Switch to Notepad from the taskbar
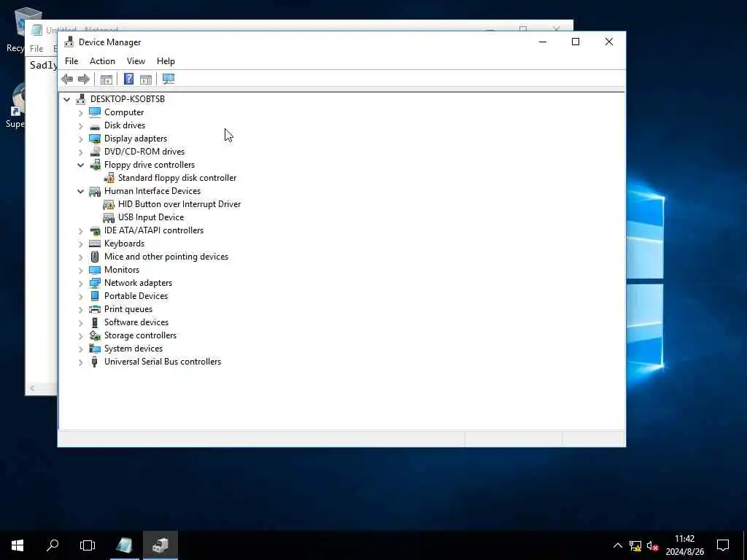The height and width of the screenshot is (560, 747). point(124,545)
